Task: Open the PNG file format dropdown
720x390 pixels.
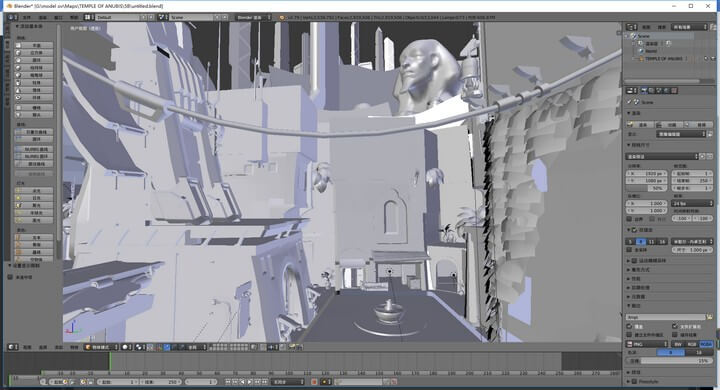Action: 647,344
